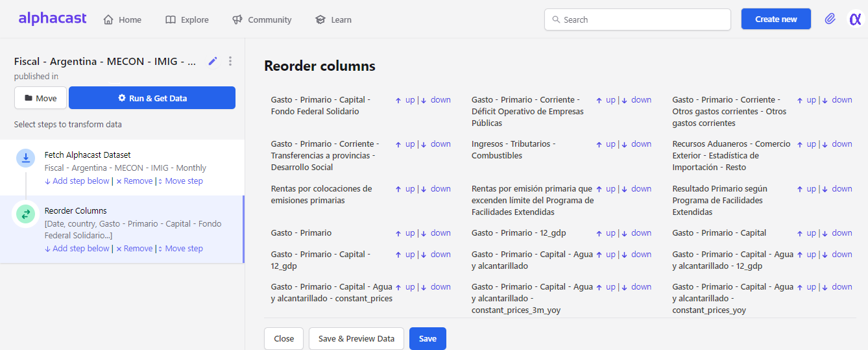Click the Create new button

(776, 19)
